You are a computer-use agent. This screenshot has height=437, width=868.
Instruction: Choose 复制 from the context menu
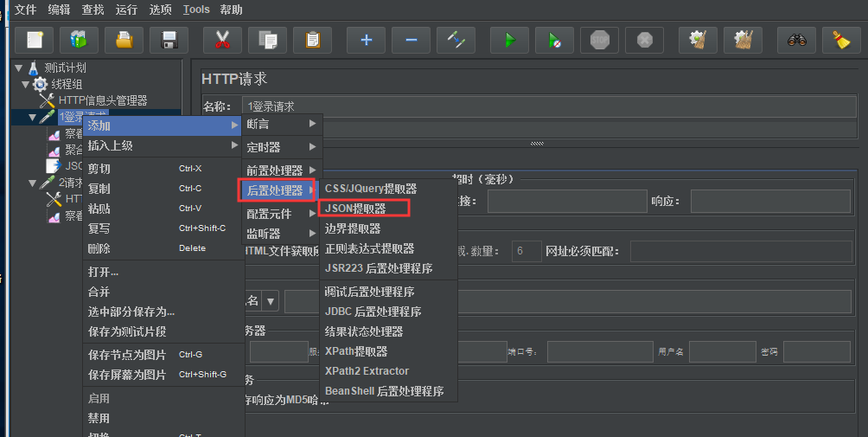click(163, 189)
